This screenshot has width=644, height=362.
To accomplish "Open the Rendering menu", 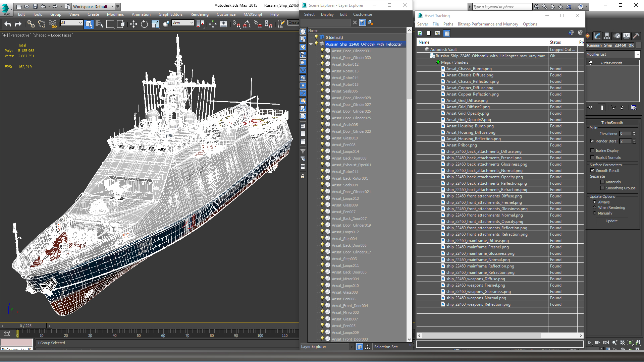I will (x=200, y=14).
